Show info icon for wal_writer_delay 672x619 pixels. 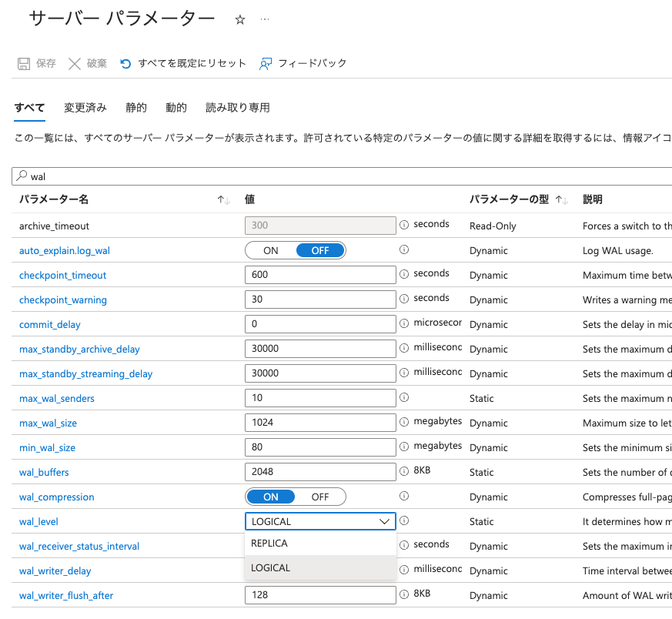coord(404,570)
